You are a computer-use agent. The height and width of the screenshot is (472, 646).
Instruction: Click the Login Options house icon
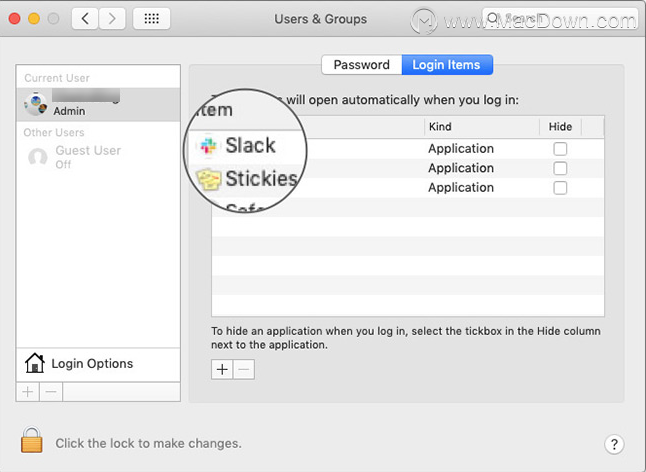coord(35,363)
